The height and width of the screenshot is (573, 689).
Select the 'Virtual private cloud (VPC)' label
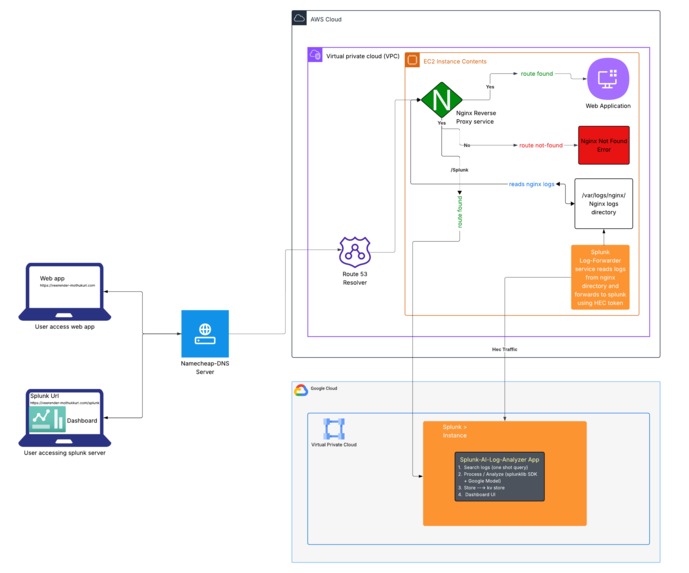tap(363, 56)
